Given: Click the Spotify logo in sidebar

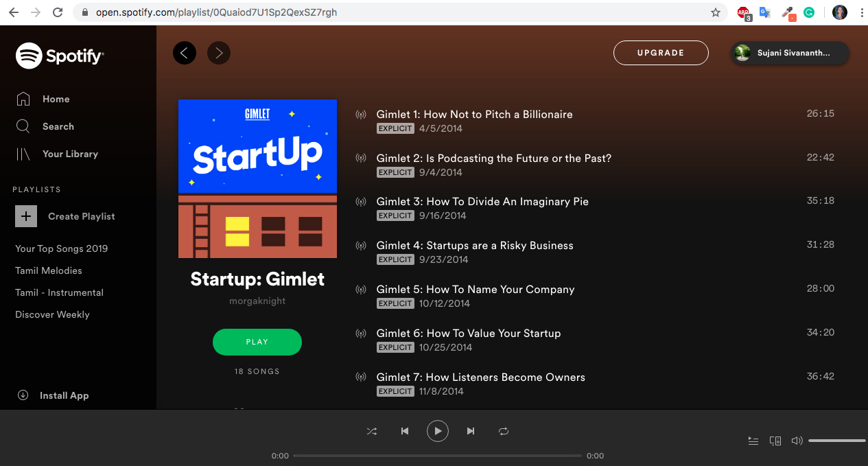Looking at the screenshot, I should 59,56.
